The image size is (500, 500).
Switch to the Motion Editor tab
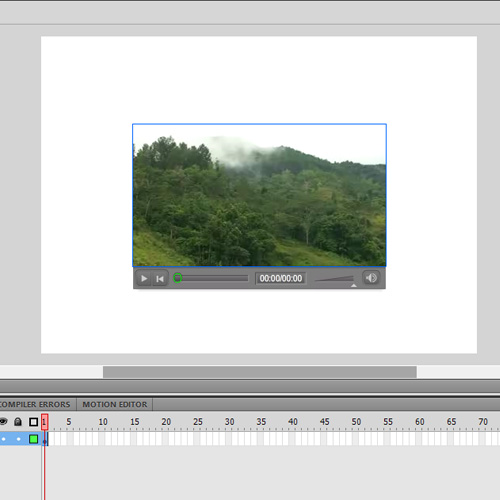pos(115,404)
